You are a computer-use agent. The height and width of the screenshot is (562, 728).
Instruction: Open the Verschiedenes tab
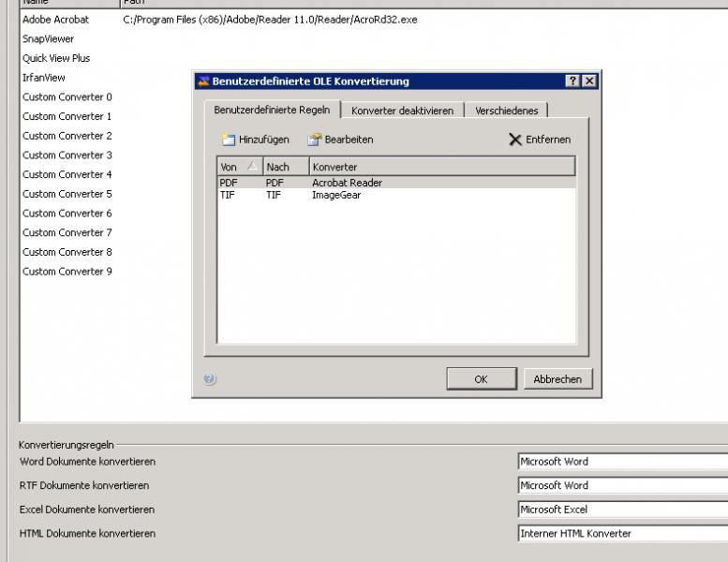click(506, 111)
